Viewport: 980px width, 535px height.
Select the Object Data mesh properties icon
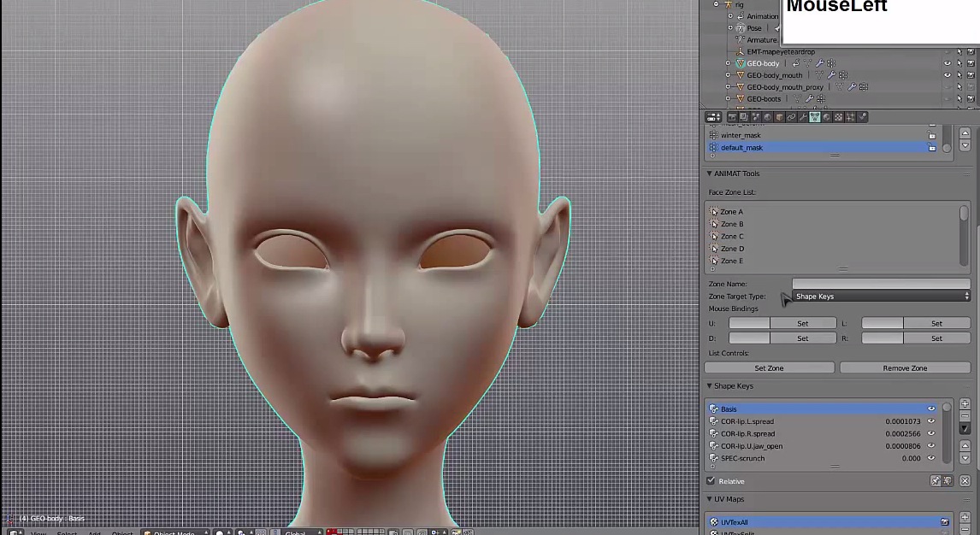(814, 117)
